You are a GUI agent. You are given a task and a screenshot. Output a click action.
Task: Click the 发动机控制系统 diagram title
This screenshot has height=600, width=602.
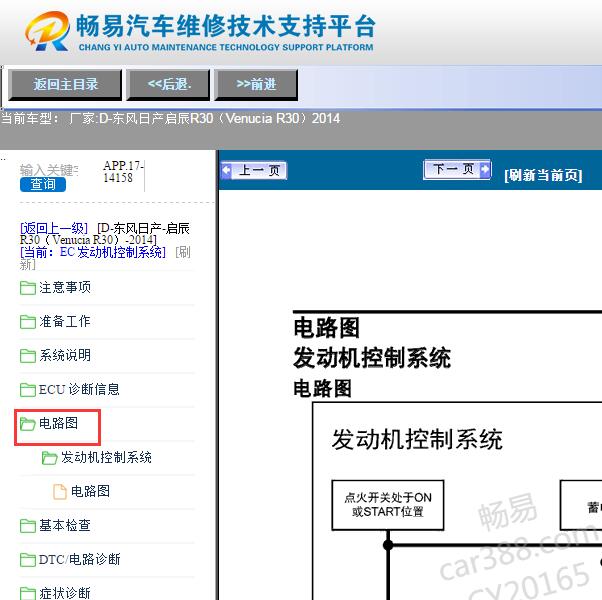coord(417,440)
